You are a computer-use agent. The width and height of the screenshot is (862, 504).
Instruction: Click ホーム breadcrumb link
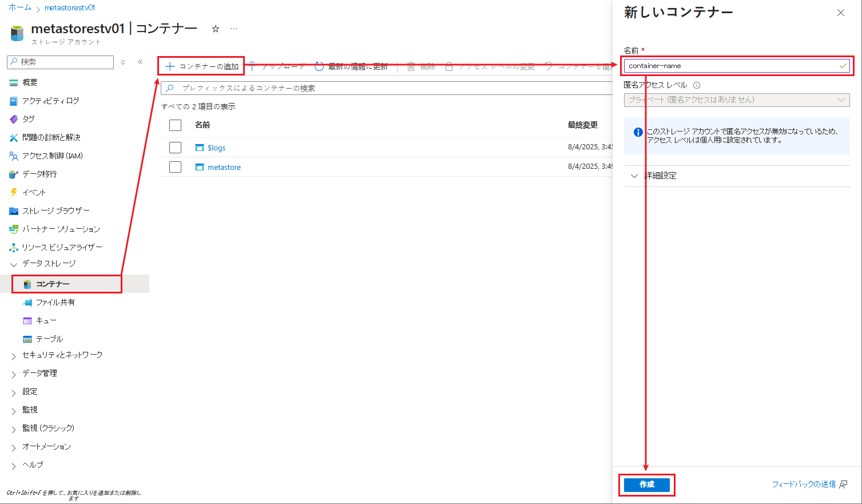click(x=20, y=7)
